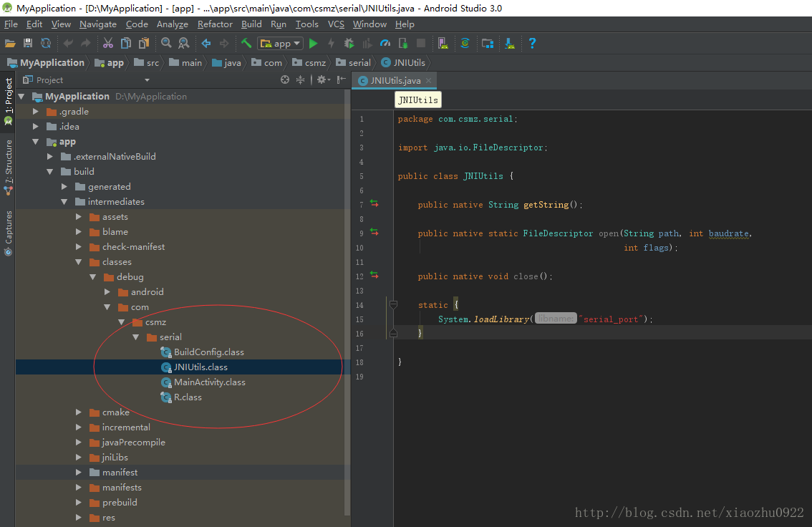Click the getString native method gutter icon
This screenshot has width=812, height=527.
374,204
